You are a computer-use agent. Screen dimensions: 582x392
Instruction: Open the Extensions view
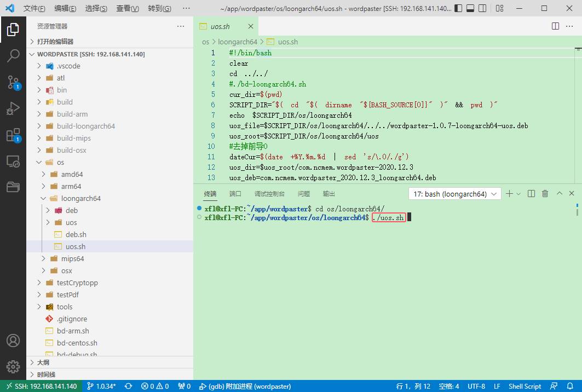point(13,135)
